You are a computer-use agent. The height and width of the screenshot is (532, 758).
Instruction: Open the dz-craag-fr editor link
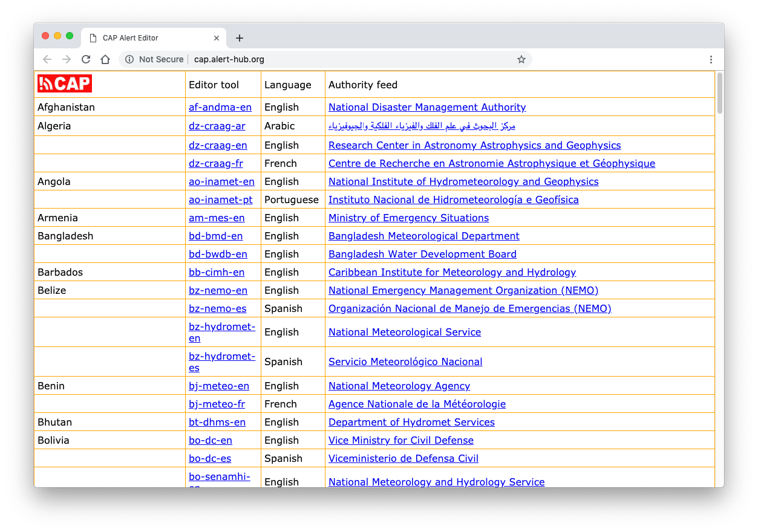pos(216,163)
